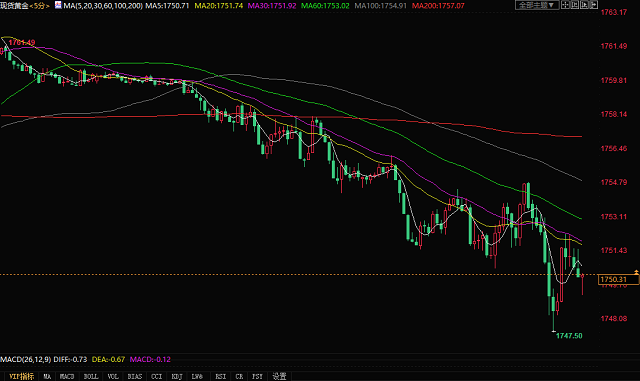Click the play-chart icon in top right toolbar
640x381 pixels.
pos(584,5)
